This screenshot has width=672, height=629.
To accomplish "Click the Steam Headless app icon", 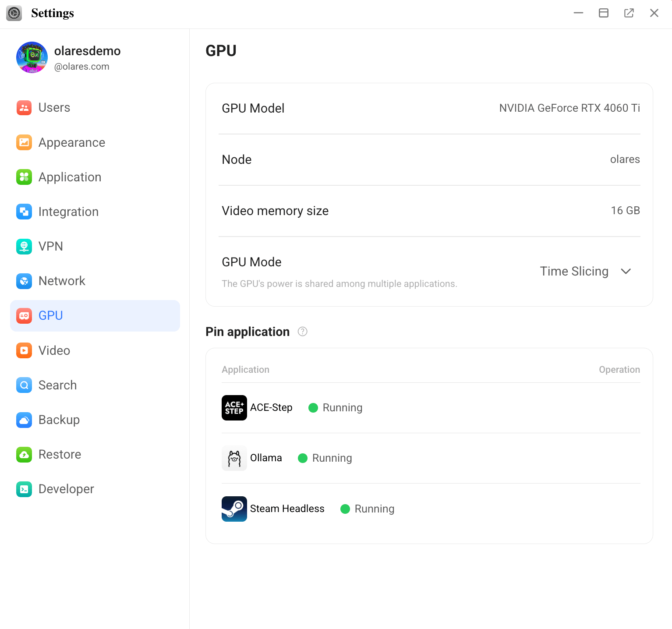I will (234, 509).
